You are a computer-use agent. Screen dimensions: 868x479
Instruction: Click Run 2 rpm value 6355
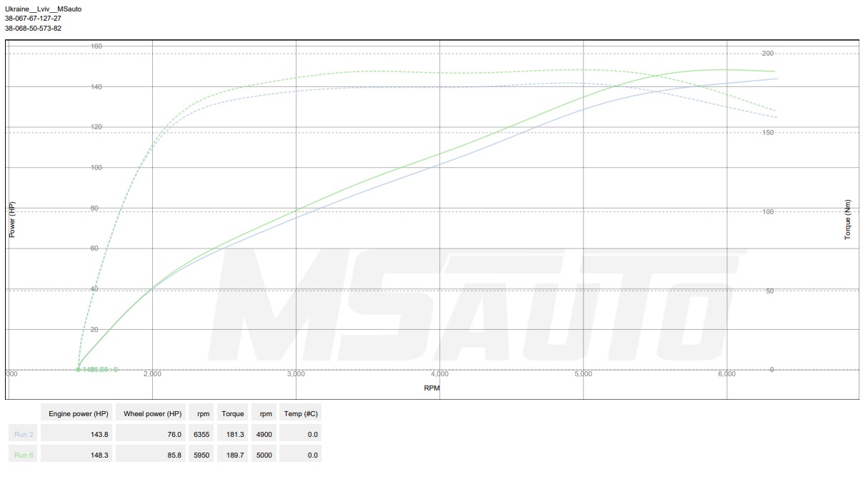click(201, 434)
